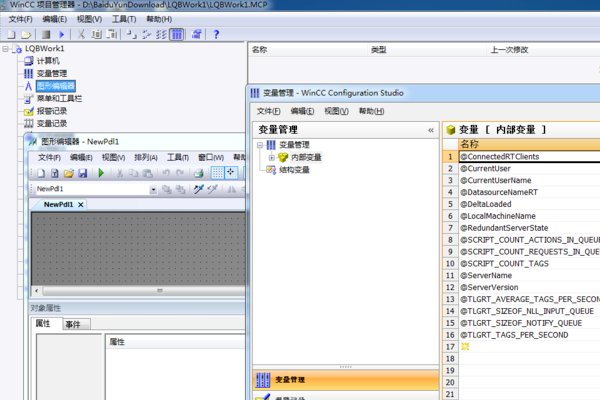
Task: Collapse the 变量管理 navigation pane chevron
Action: click(x=431, y=130)
